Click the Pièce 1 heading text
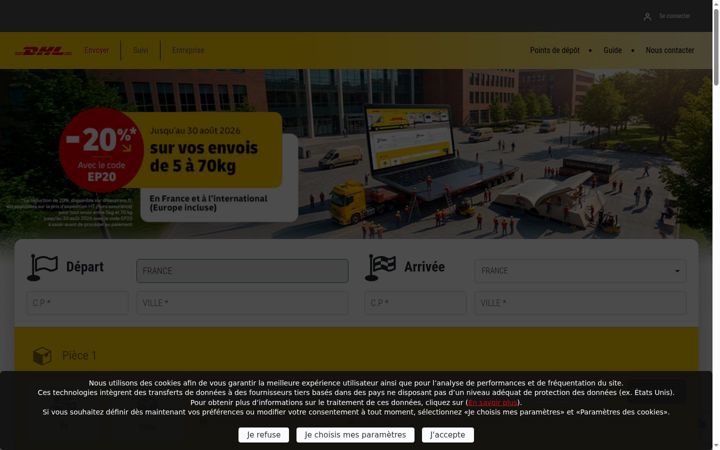Viewport: 720px width, 450px height. point(79,356)
